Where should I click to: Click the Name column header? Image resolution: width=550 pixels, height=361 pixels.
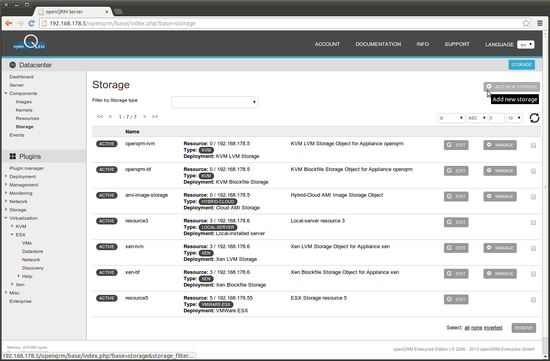tap(132, 132)
